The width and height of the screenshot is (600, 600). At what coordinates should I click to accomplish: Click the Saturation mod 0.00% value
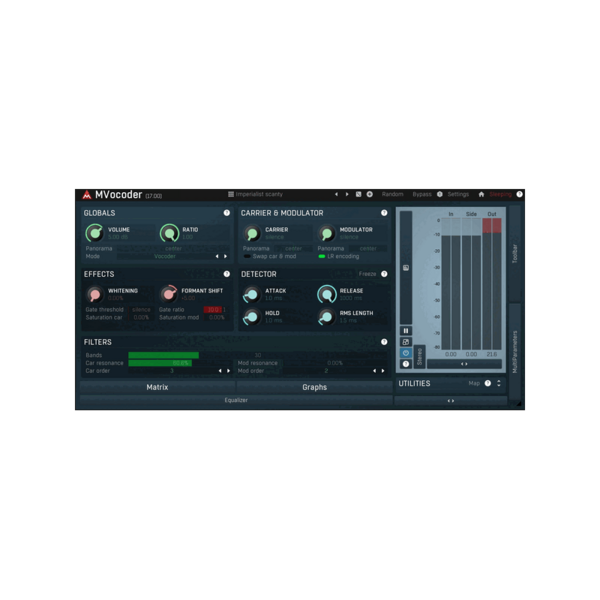217,317
